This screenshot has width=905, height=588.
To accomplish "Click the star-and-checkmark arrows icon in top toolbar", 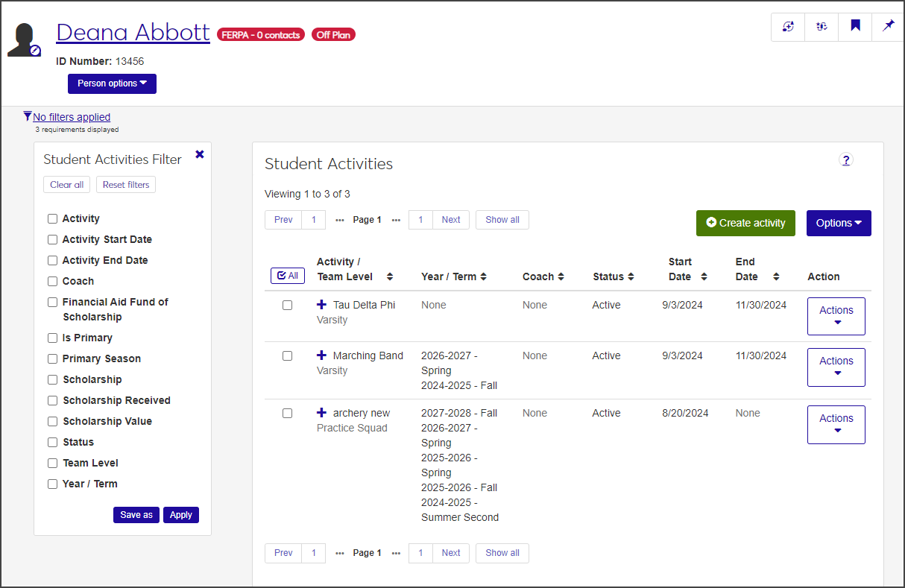I will tap(822, 26).
